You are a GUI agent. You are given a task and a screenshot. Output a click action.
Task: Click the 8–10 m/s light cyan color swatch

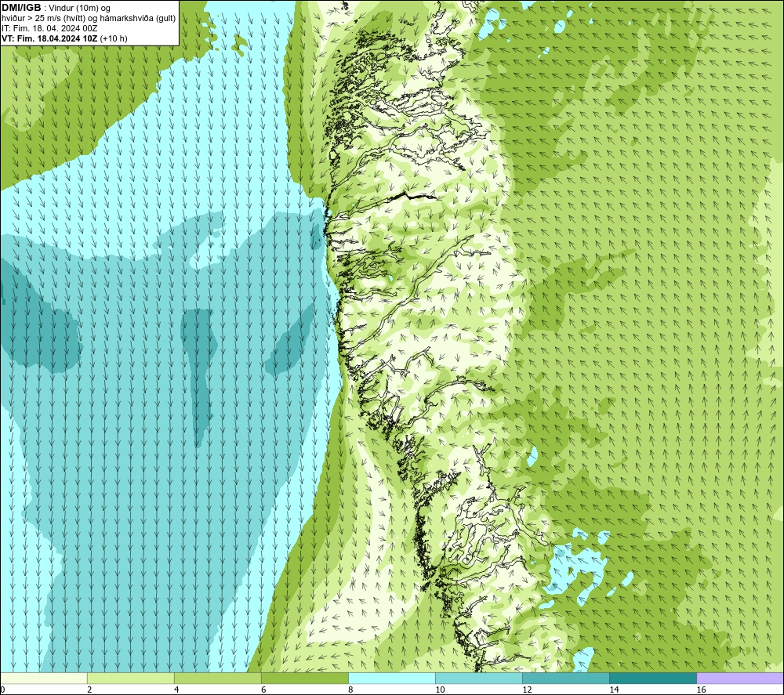392,678
